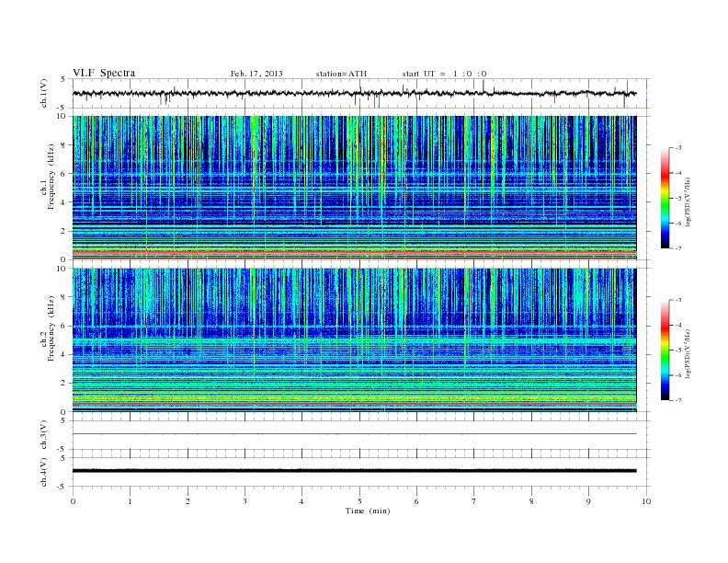Select the "Feb. 17, 2013" date text
The image size is (728, 563).
[x=256, y=74]
